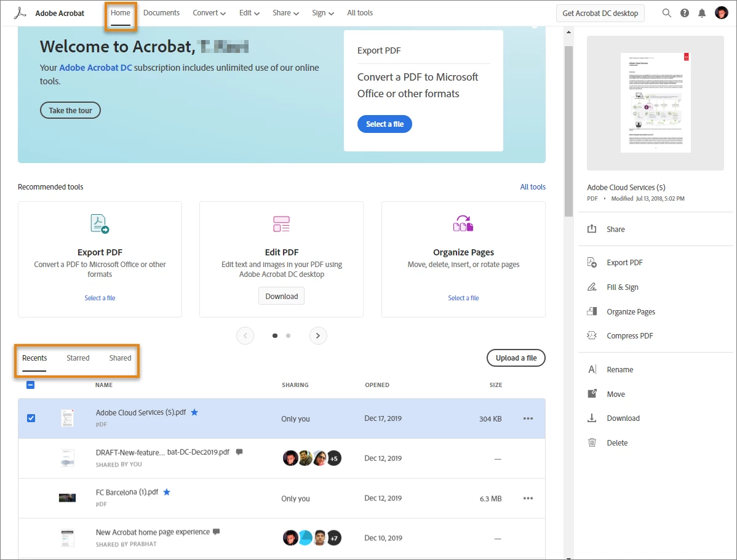Image resolution: width=737 pixels, height=560 pixels.
Task: Click Get Acrobat DC desktop button
Action: [600, 13]
